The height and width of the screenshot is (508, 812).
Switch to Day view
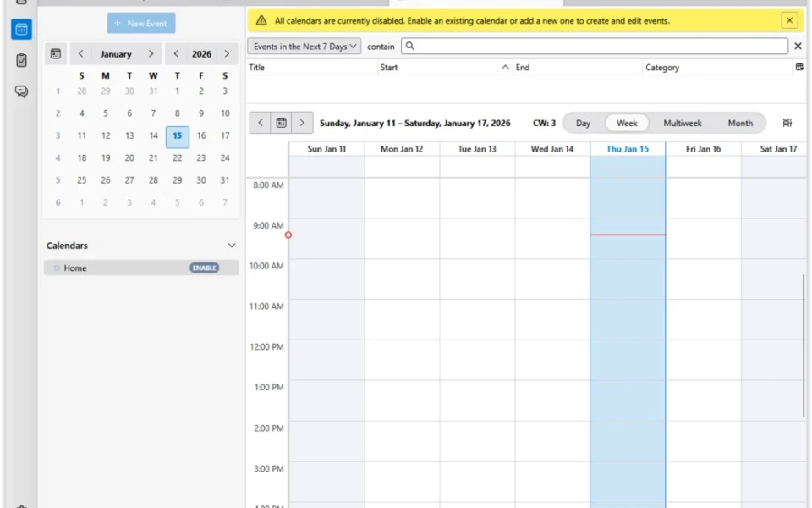(583, 124)
